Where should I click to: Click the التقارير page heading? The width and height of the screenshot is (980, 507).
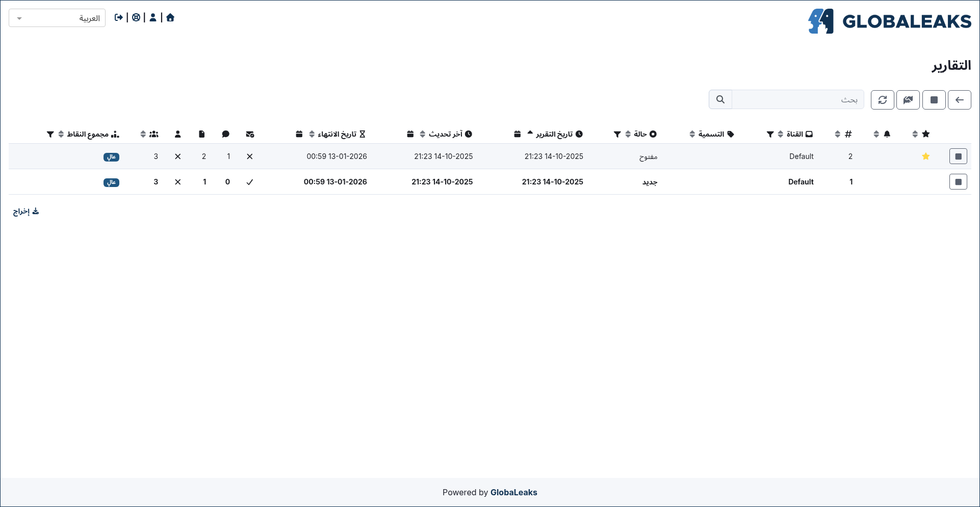tap(951, 66)
